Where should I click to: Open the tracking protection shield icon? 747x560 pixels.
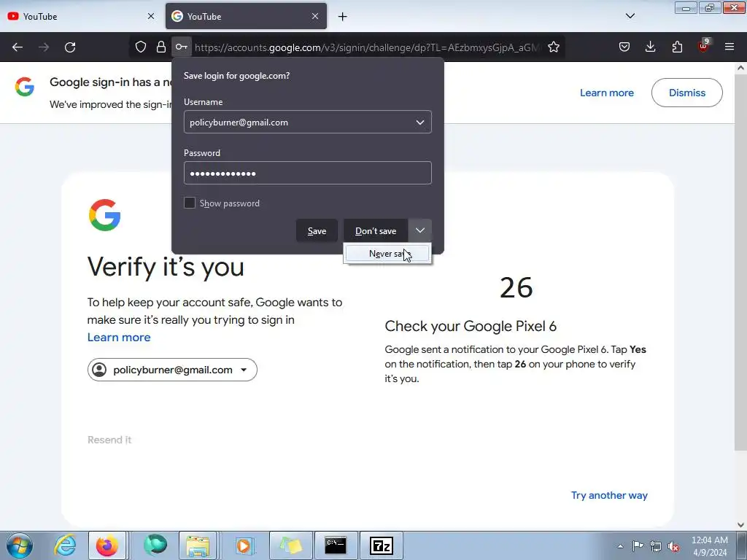[x=141, y=47]
